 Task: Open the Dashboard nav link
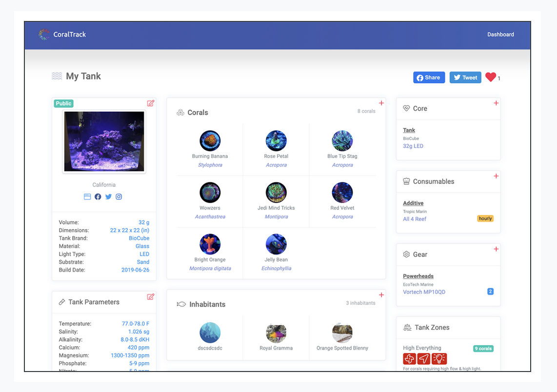500,35
